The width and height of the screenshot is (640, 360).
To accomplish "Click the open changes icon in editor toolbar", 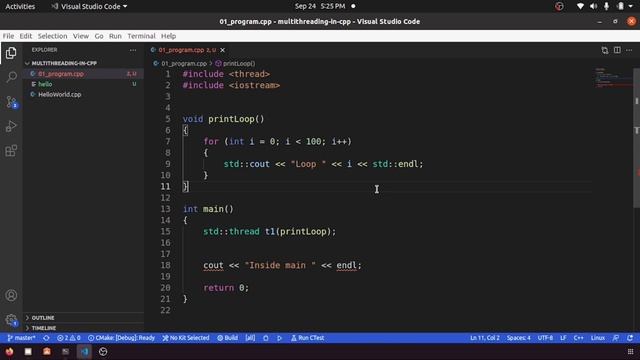I will pos(604,50).
